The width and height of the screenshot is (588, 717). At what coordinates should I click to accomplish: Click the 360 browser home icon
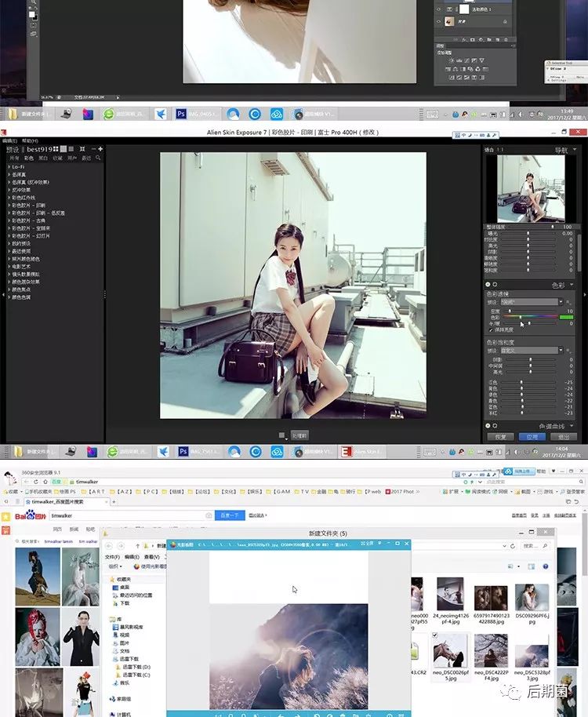pyautogui.click(x=45, y=482)
